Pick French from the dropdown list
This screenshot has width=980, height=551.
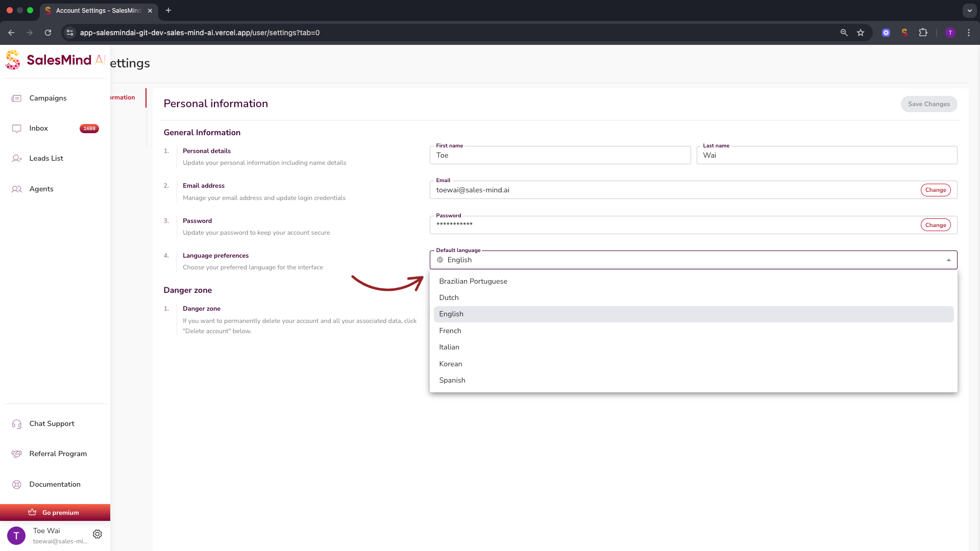[450, 331]
